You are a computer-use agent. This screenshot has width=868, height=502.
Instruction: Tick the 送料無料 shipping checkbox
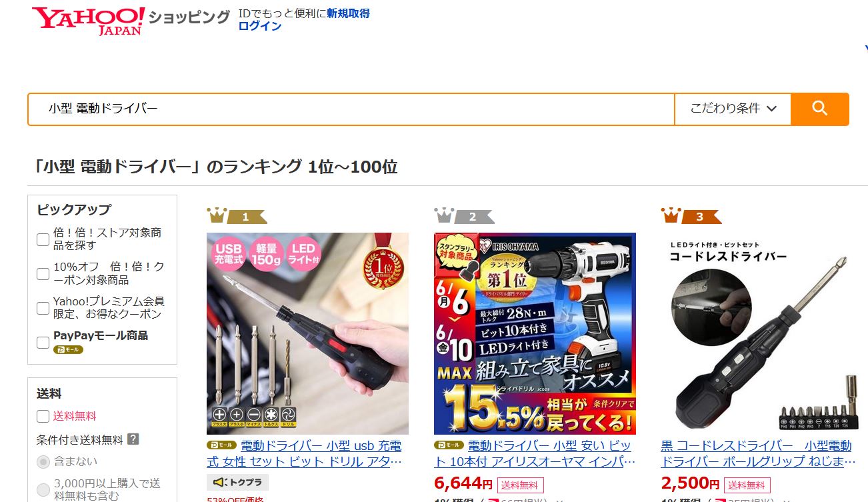(x=43, y=416)
